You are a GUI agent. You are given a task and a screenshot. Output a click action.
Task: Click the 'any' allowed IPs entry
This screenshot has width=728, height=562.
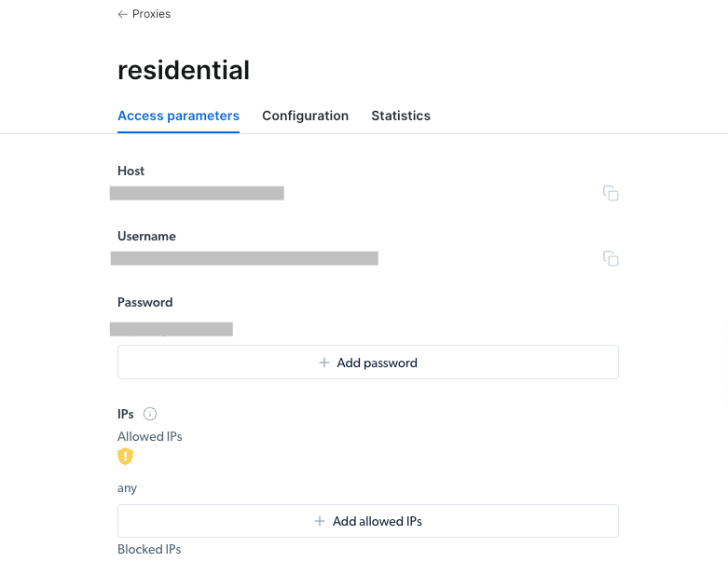pyautogui.click(x=127, y=488)
